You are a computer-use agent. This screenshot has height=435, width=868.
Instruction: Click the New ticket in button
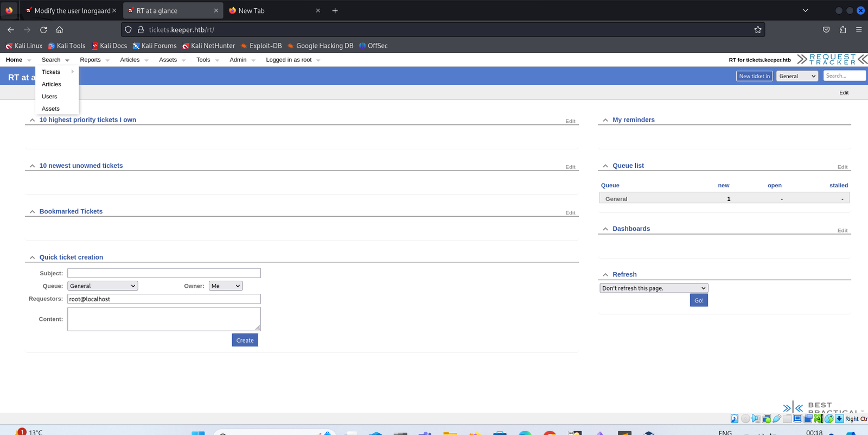click(754, 76)
